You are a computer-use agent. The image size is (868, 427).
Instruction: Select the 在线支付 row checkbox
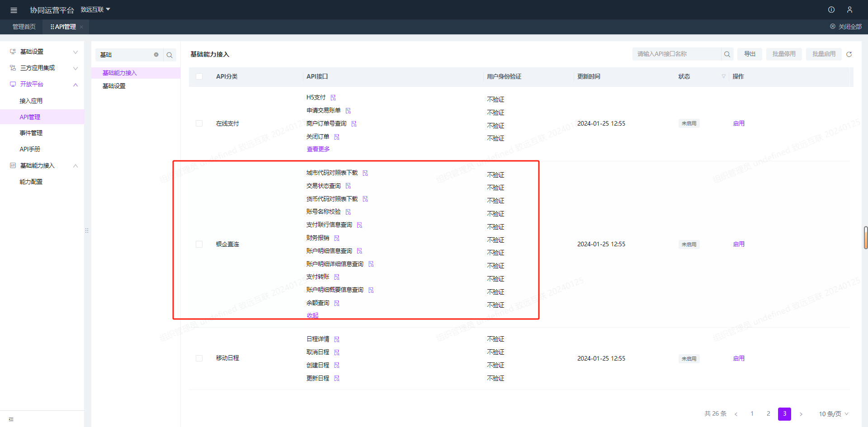pyautogui.click(x=199, y=123)
